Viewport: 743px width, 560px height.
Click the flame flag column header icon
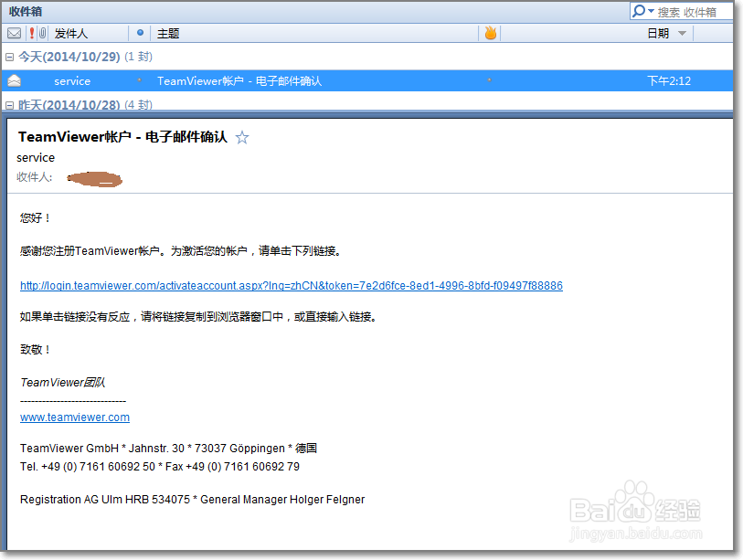click(490, 33)
